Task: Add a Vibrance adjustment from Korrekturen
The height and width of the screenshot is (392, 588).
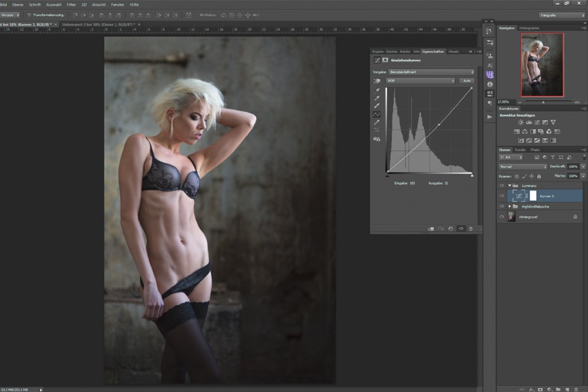Action: 553,122
